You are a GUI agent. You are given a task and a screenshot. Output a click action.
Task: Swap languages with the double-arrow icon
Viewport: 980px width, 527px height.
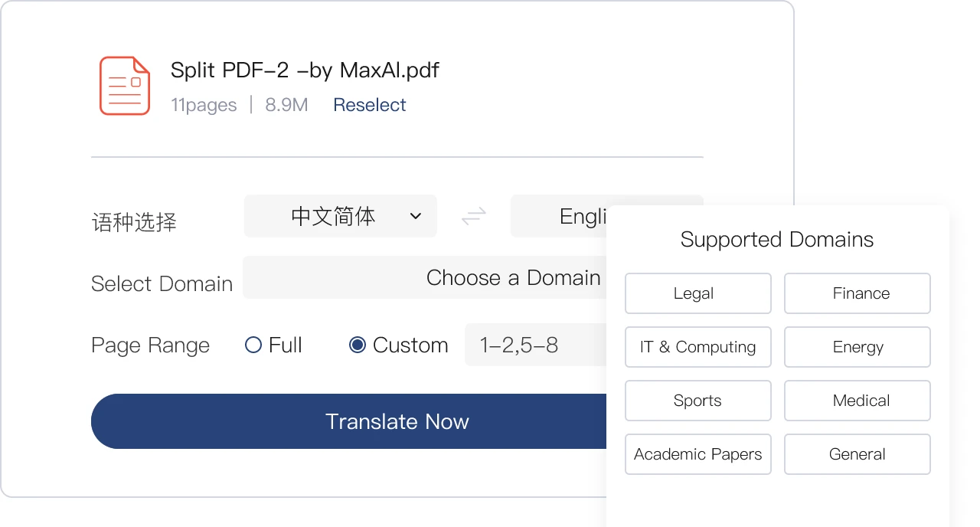[474, 217]
